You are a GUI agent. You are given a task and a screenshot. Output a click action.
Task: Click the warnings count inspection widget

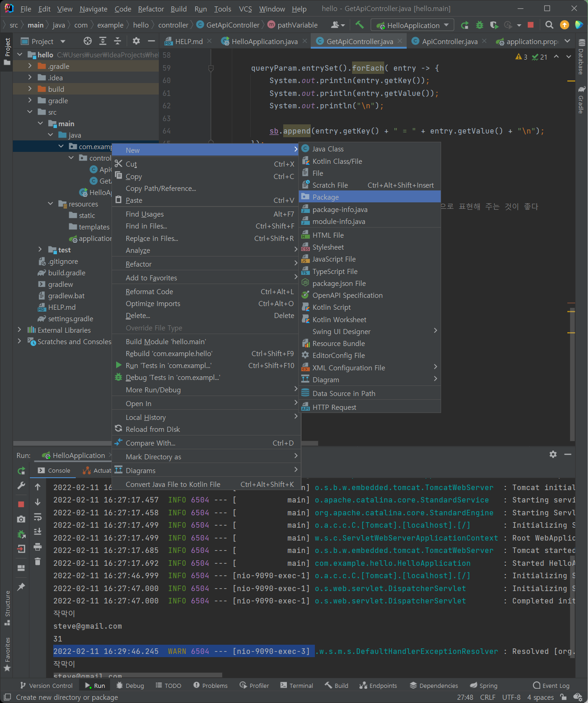pyautogui.click(x=521, y=57)
